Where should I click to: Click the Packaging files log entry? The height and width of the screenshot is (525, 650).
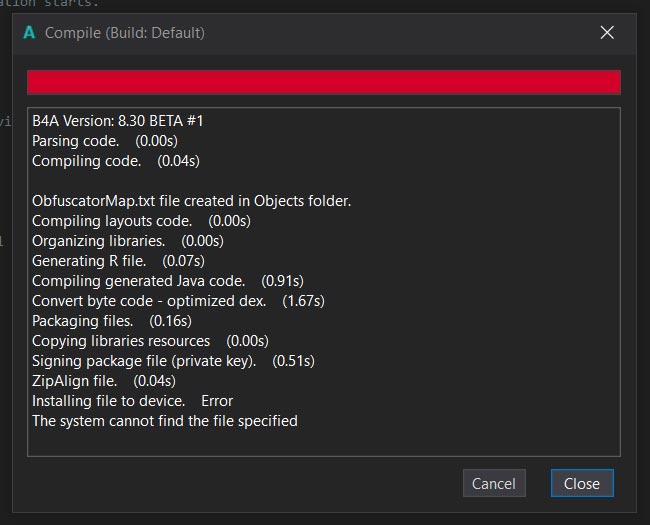(112, 320)
